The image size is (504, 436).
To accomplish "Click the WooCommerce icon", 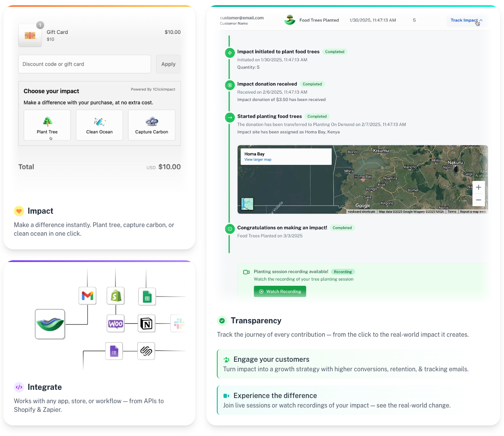I will (x=115, y=323).
